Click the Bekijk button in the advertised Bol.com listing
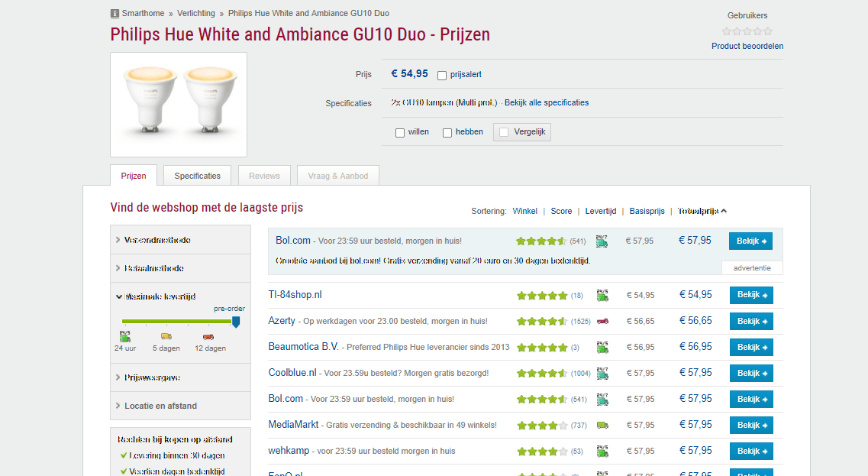This screenshot has height=476, width=868. [750, 241]
